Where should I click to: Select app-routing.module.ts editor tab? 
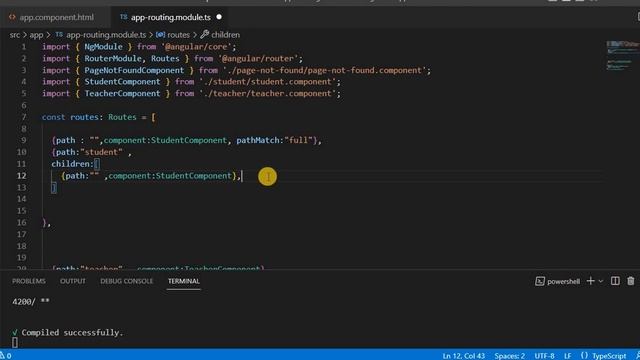(171, 17)
